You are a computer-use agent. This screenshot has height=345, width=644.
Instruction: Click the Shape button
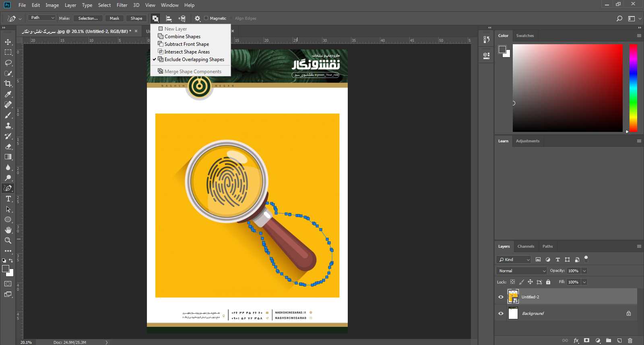tap(136, 18)
